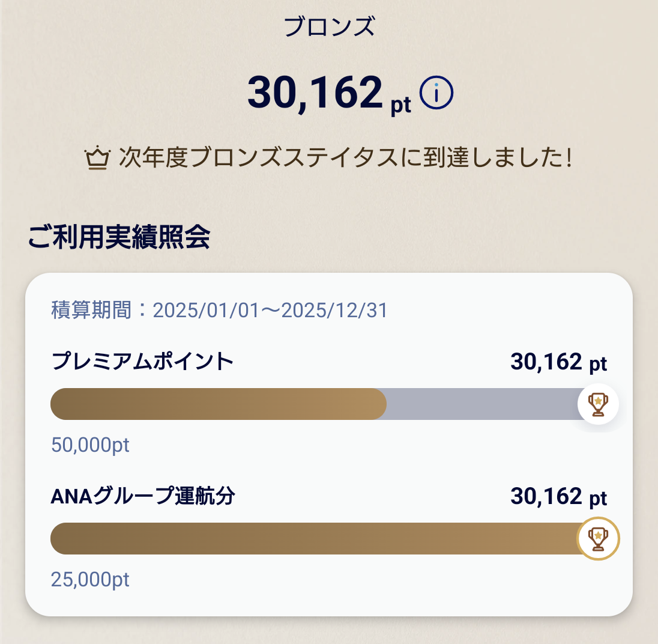Tap the trophy icon on Premium Points bar

[598, 404]
